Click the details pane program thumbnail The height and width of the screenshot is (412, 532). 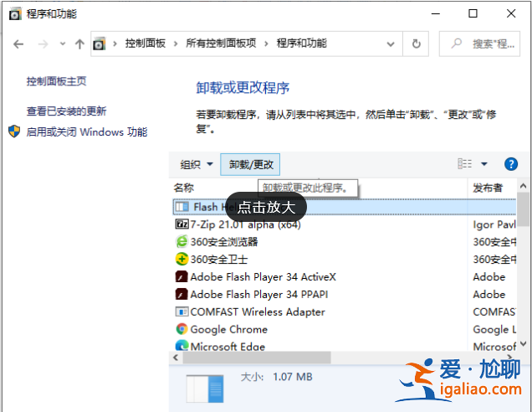pyautogui.click(x=205, y=389)
